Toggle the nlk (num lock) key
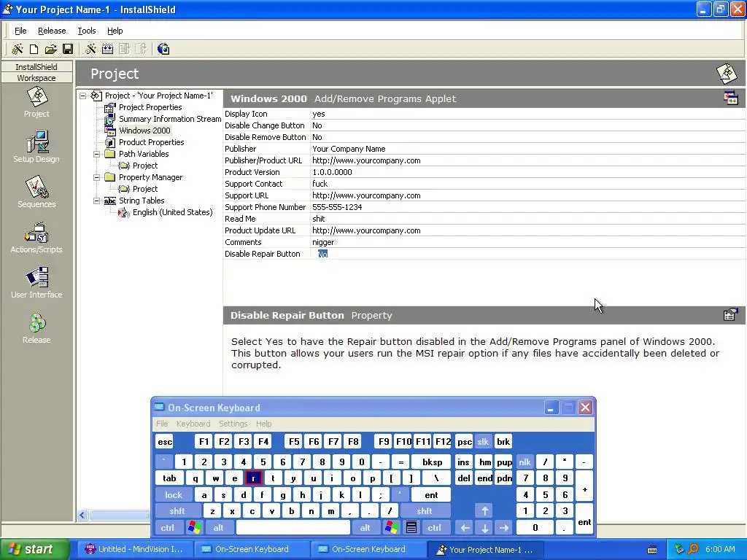 point(525,462)
